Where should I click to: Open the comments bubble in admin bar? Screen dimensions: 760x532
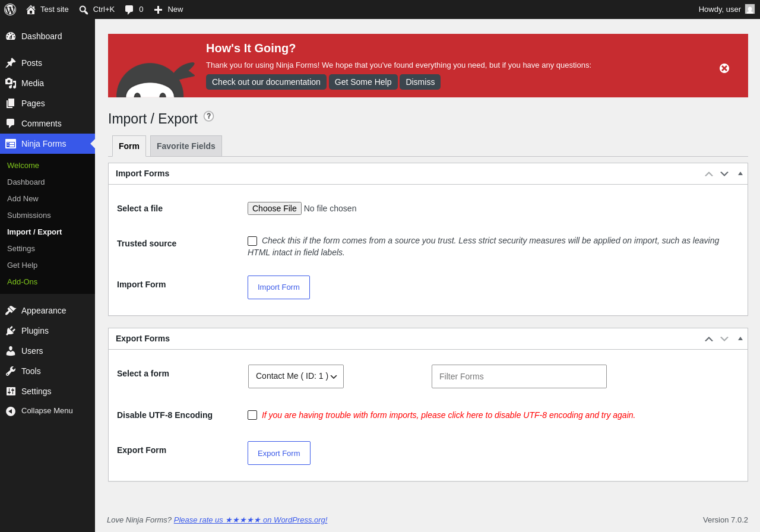click(129, 9)
